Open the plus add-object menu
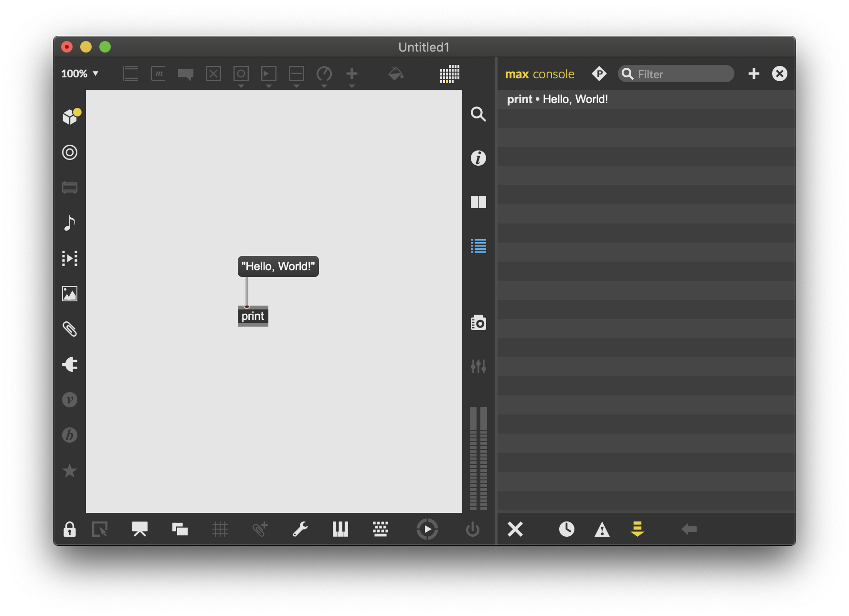 coord(352,74)
